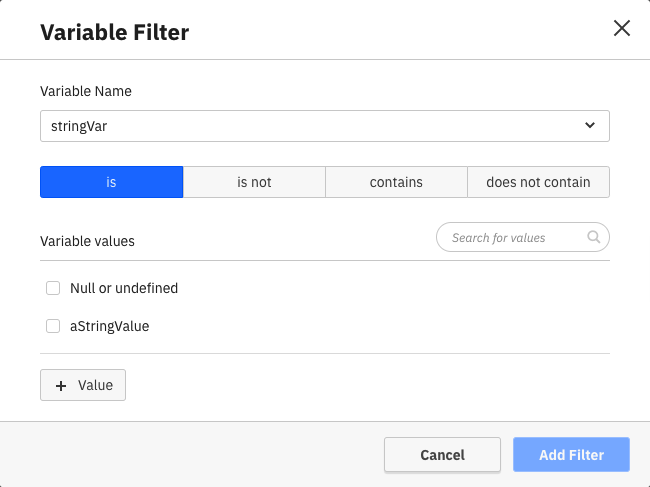
Task: Click the "aStringValue" label text
Action: pyautogui.click(x=109, y=326)
